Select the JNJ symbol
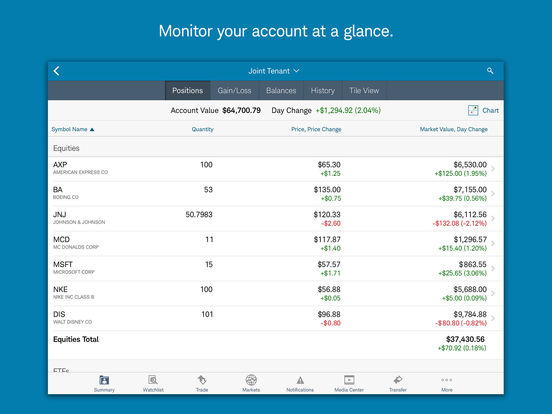Viewport: 552px width, 414px height. click(59, 214)
